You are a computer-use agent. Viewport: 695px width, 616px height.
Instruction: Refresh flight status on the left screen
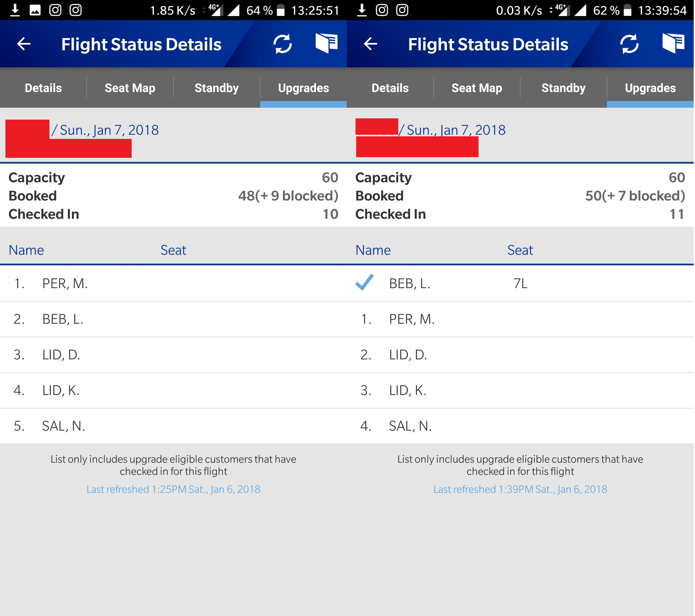pyautogui.click(x=283, y=44)
